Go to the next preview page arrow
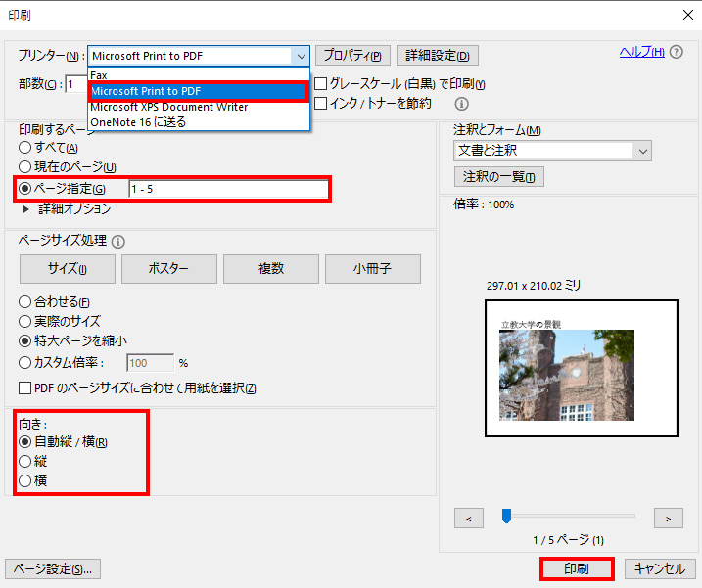The height and width of the screenshot is (588, 702). [668, 518]
